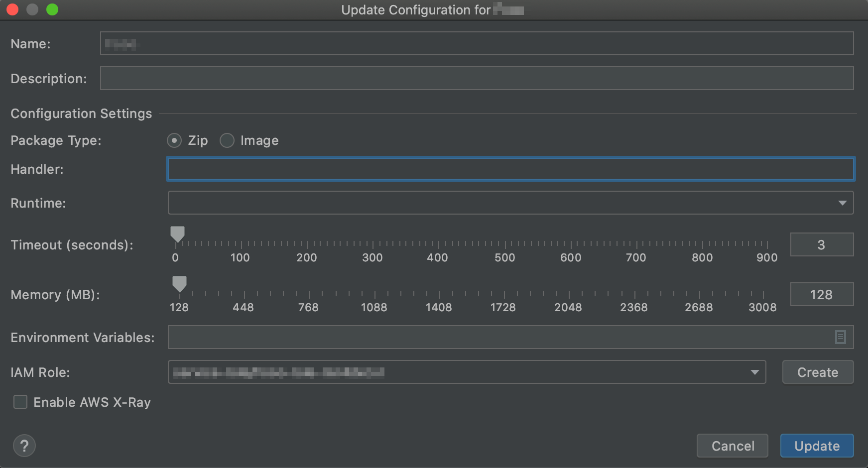
Task: Click the IAM Role dropdown arrow icon
Action: coord(754,372)
